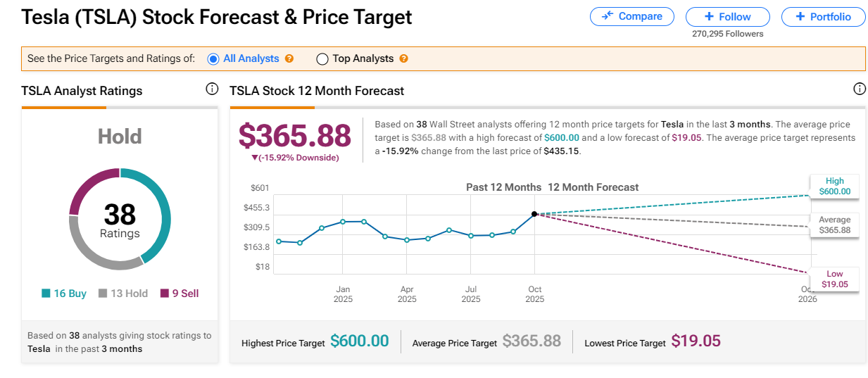This screenshot has height=378, width=868.
Task: Click orange help icon next to Top Analysts
Action: tap(403, 59)
